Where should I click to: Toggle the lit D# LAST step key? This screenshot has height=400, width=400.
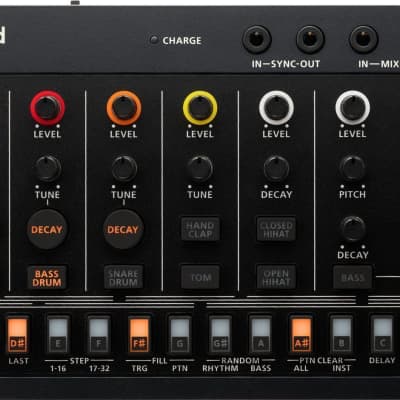point(17,334)
